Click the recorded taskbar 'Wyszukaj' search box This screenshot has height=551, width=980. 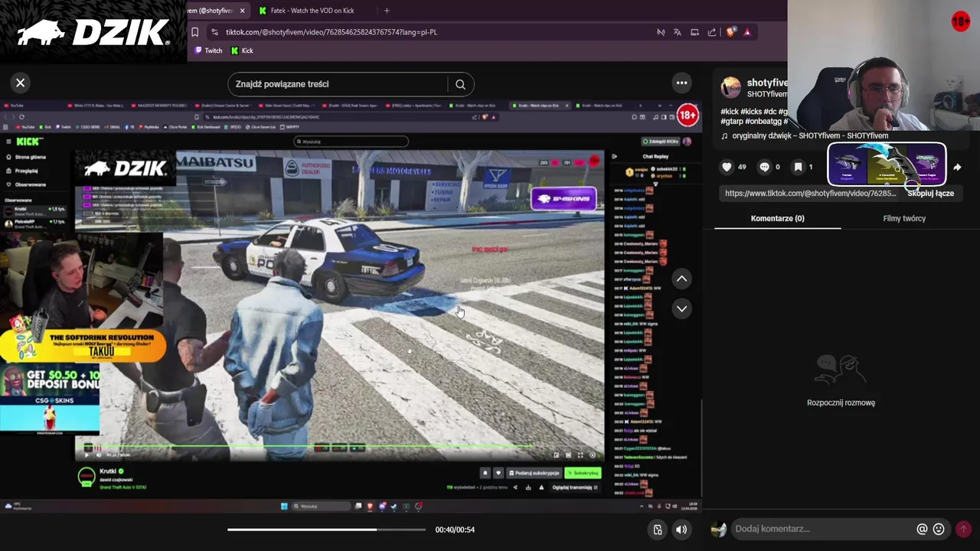320,506
